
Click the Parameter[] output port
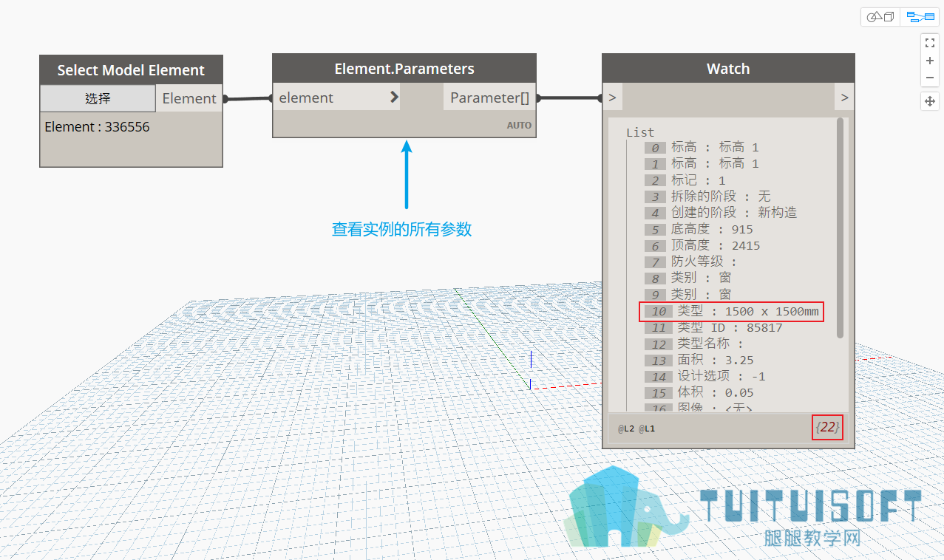pyautogui.click(x=489, y=98)
